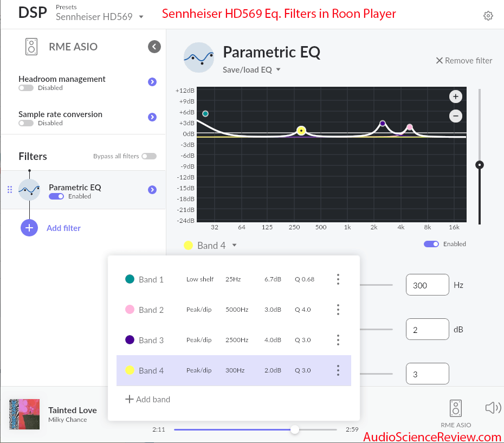
Task: Toggle Headroom management switch
Action: click(x=26, y=88)
